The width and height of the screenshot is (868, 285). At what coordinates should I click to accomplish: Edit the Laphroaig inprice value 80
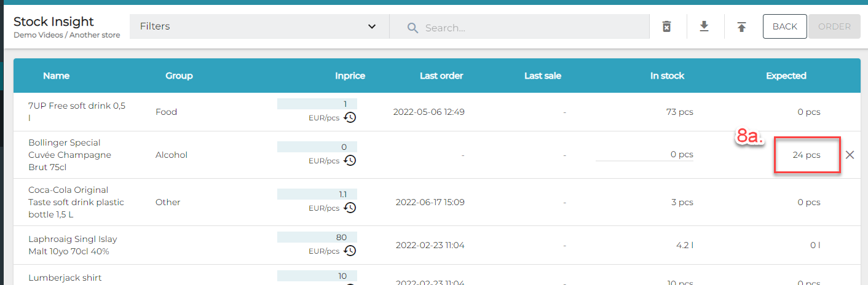pyautogui.click(x=317, y=237)
